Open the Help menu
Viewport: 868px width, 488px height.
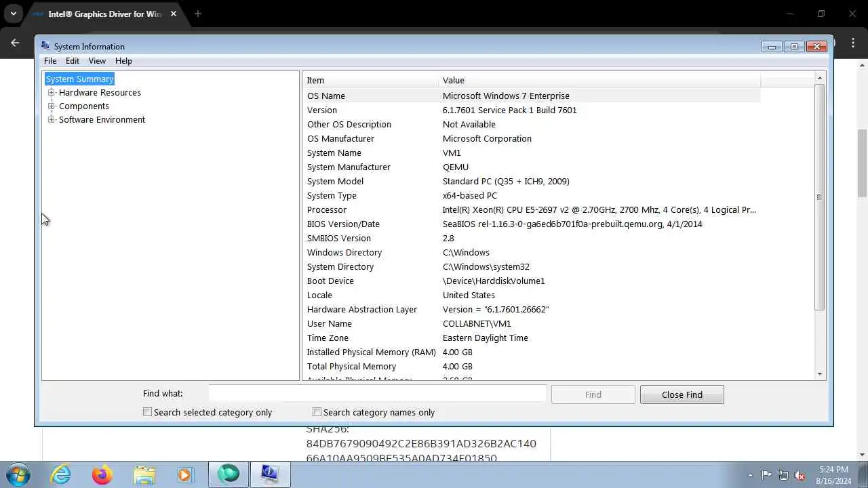pos(123,60)
